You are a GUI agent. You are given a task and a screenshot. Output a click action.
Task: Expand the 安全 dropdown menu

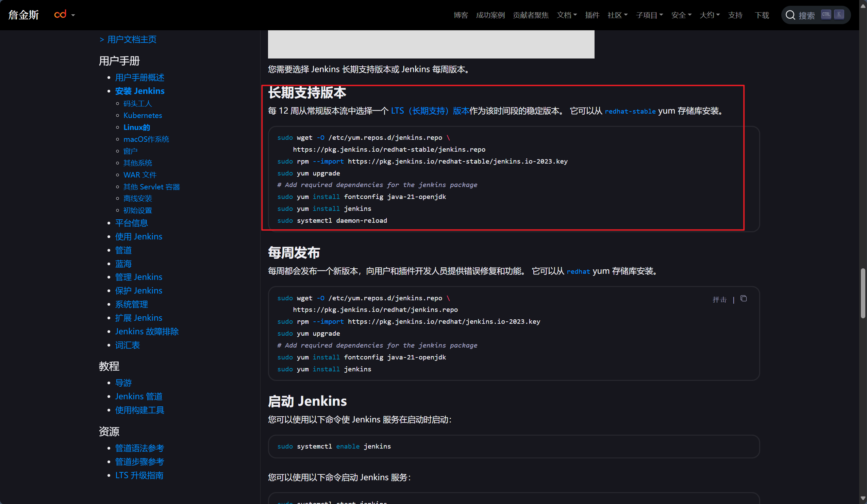tap(681, 15)
